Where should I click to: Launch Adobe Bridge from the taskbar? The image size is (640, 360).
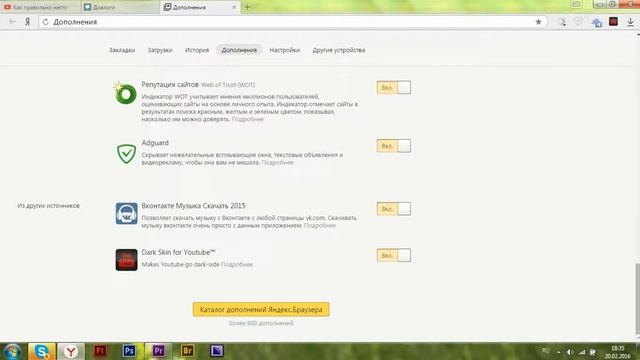(x=187, y=351)
